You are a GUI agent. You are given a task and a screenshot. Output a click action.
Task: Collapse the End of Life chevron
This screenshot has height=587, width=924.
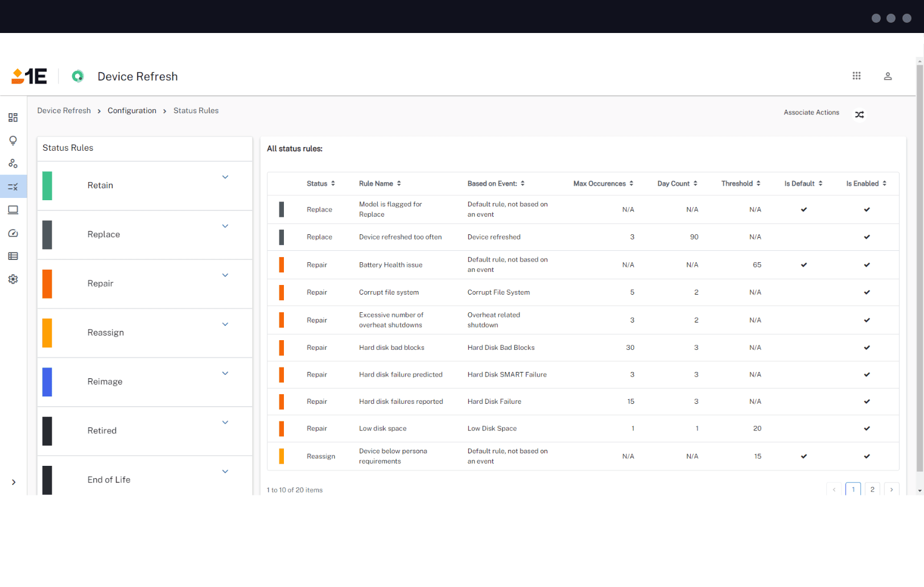point(225,472)
